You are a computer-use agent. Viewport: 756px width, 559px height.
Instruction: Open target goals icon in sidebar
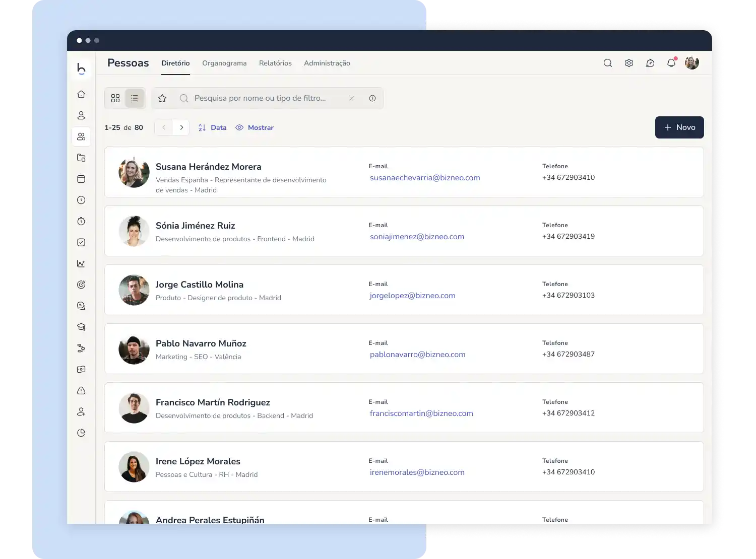[81, 285]
